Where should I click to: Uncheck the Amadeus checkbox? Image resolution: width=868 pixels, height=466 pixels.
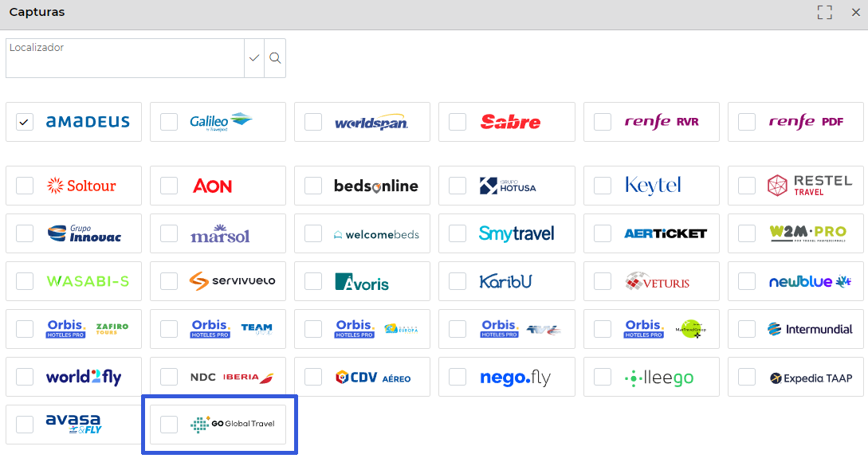[25, 122]
